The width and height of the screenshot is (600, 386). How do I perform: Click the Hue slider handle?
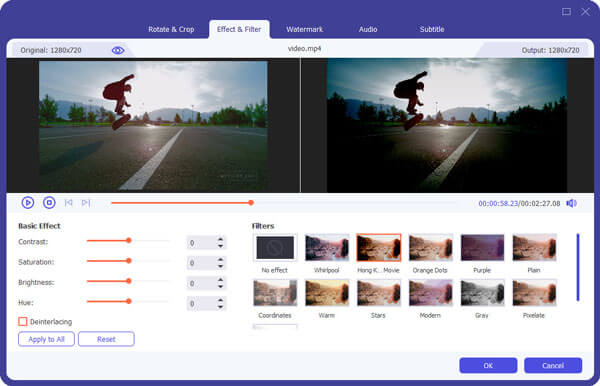coord(129,301)
